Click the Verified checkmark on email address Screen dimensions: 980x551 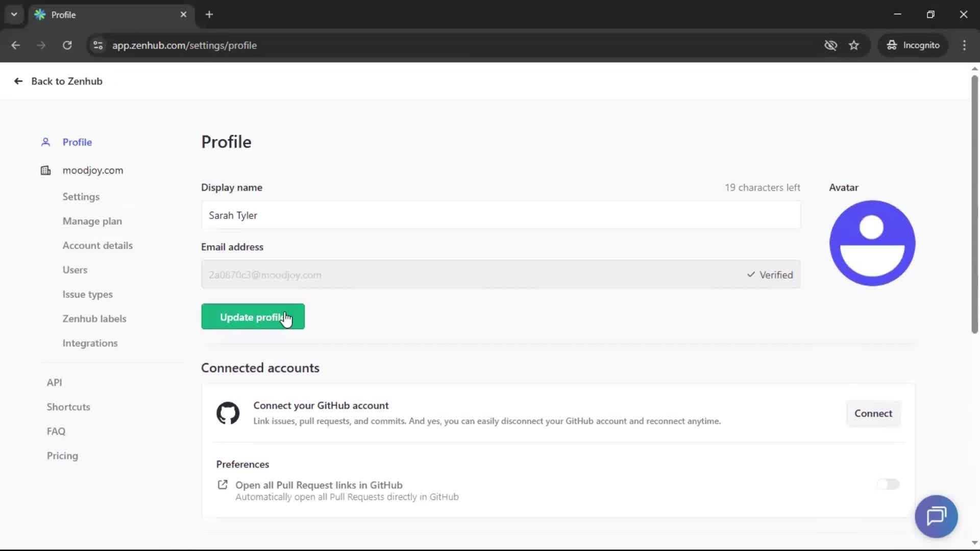tap(750, 274)
